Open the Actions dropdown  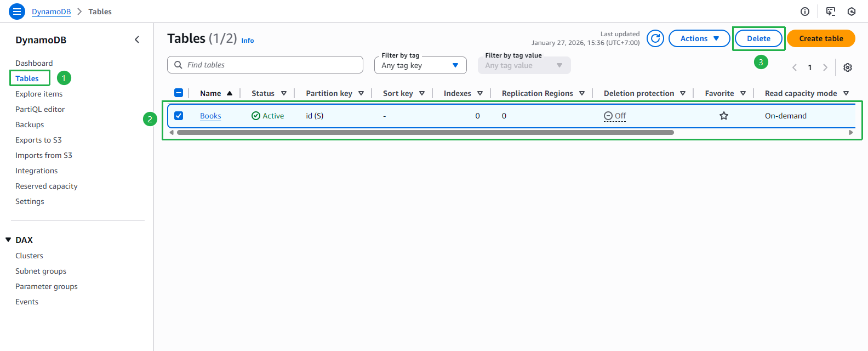pyautogui.click(x=699, y=38)
